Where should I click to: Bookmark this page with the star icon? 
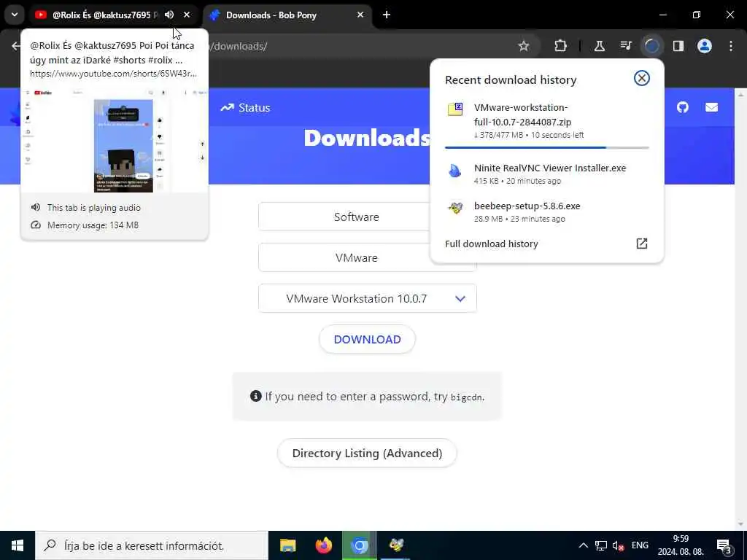pyautogui.click(x=524, y=46)
